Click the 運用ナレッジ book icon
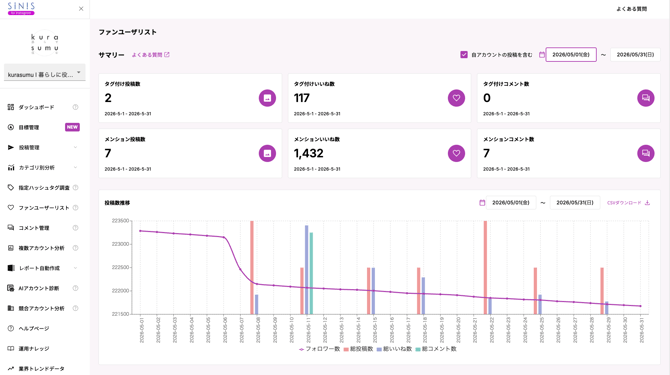This screenshot has width=670, height=375. pyautogui.click(x=11, y=349)
